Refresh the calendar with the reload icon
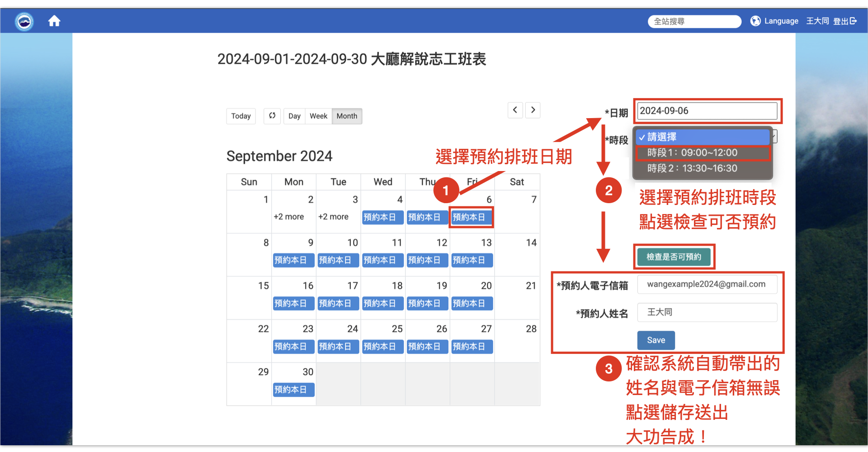Screen dimensions: 868x452 [272, 116]
